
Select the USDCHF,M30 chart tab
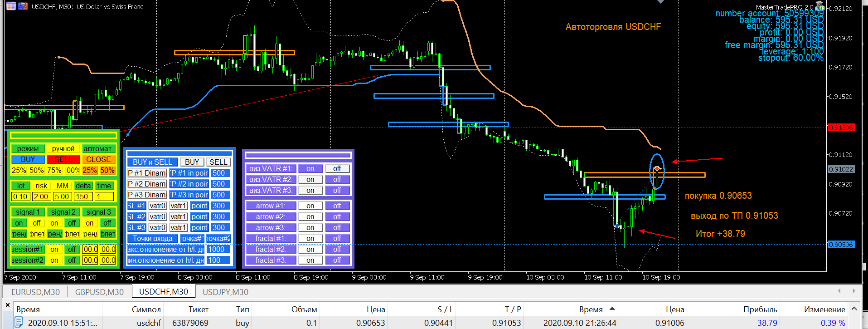point(164,291)
